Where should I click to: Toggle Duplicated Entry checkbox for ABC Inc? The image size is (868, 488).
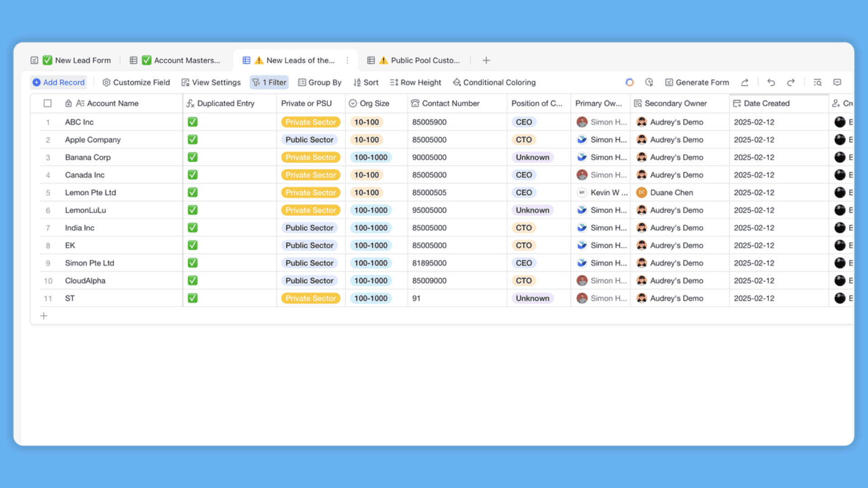coord(193,122)
